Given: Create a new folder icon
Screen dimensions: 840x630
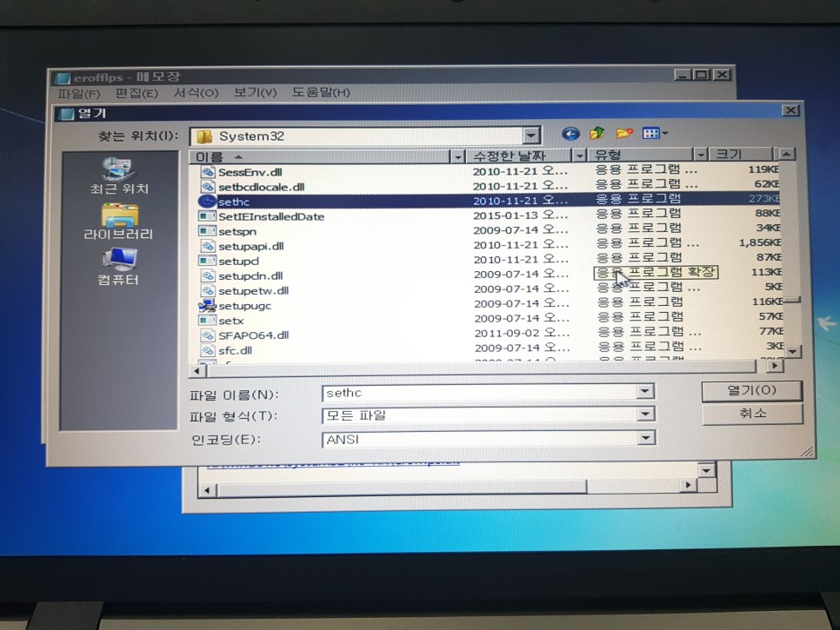Looking at the screenshot, I should click(x=624, y=133).
